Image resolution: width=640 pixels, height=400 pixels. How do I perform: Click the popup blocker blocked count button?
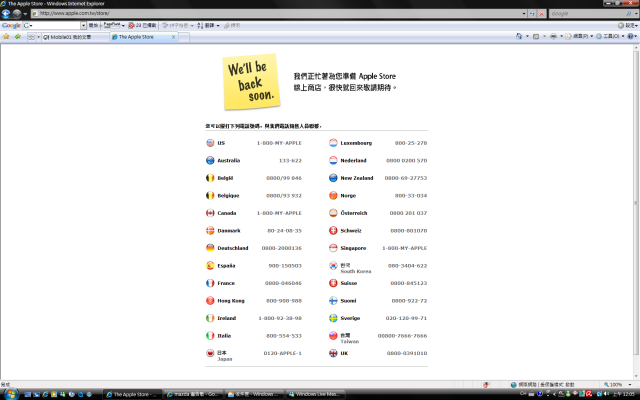(142, 25)
